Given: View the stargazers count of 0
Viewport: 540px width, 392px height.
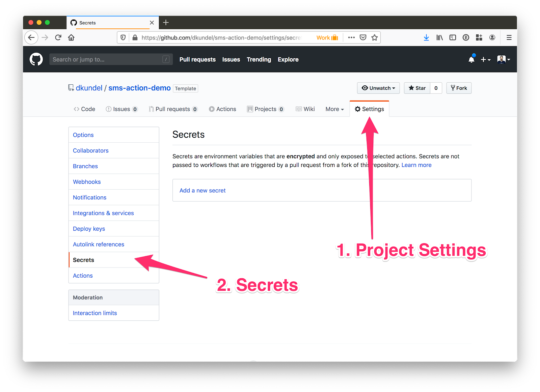Looking at the screenshot, I should click(x=436, y=88).
